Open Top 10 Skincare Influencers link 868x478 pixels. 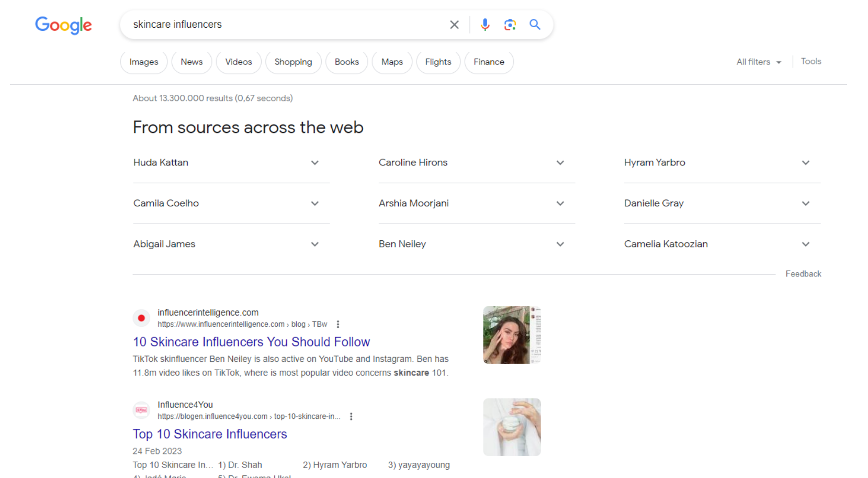click(x=210, y=434)
